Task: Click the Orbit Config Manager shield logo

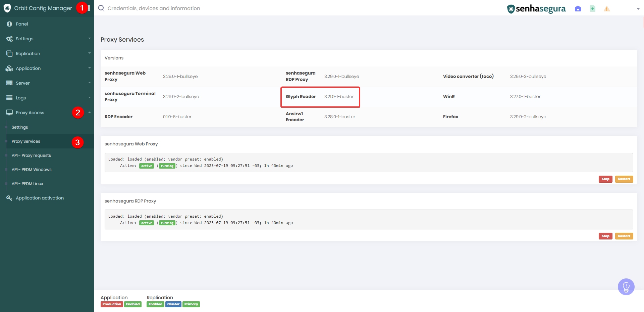Action: click(x=7, y=8)
